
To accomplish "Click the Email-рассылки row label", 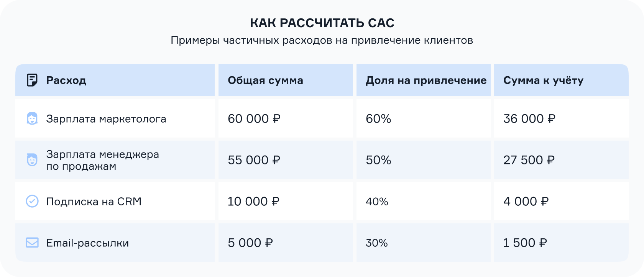I will (87, 243).
